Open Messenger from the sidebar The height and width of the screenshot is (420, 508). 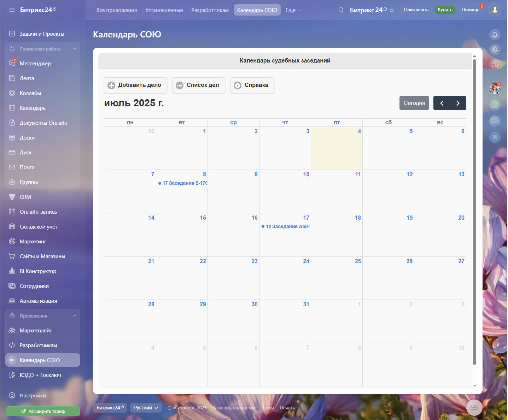point(35,64)
